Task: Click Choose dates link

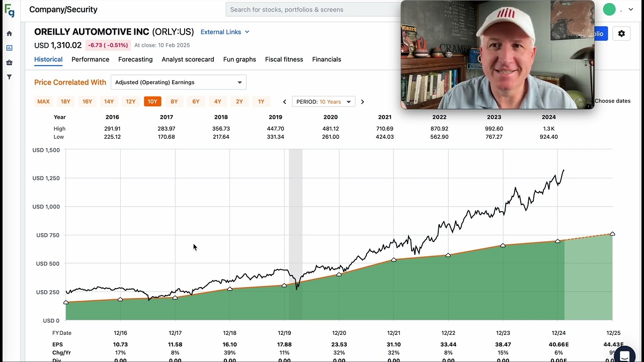Action: (612, 101)
